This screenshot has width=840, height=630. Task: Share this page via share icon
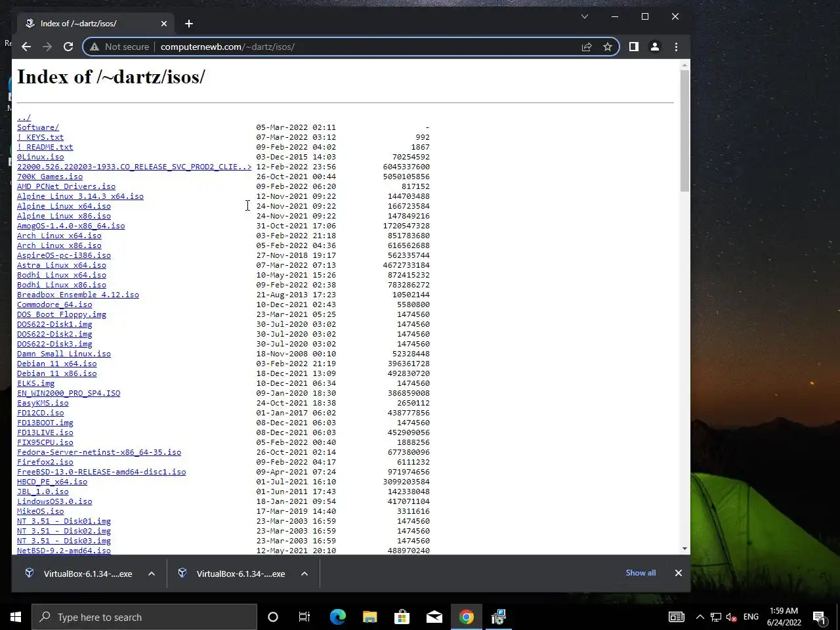pos(587,47)
